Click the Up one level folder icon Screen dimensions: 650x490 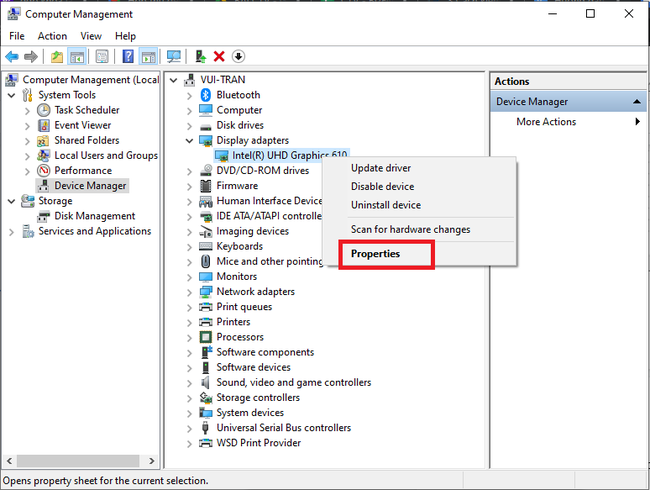point(57,56)
